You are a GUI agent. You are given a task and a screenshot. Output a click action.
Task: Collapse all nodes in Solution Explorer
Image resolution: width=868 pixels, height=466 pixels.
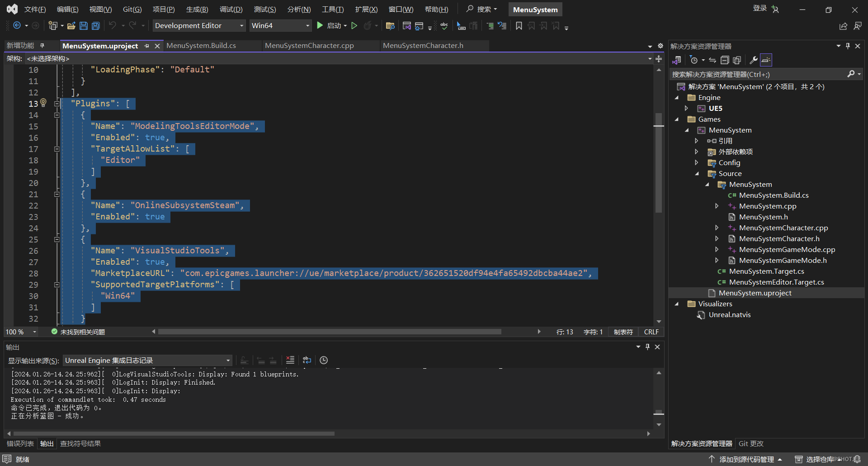point(725,60)
